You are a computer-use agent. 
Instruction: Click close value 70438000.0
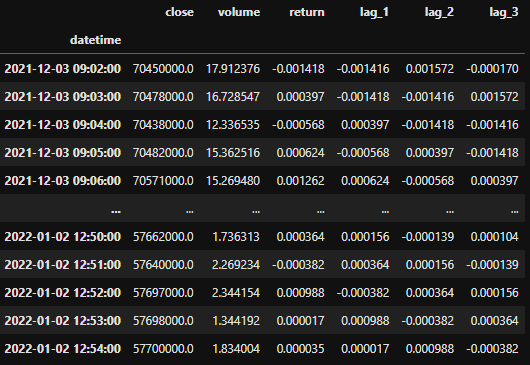tap(163, 125)
